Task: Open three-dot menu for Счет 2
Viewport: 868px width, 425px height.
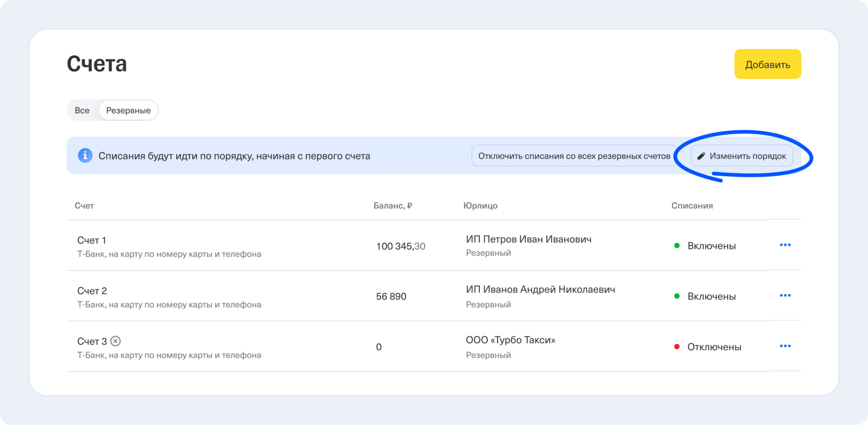Action: click(x=785, y=296)
